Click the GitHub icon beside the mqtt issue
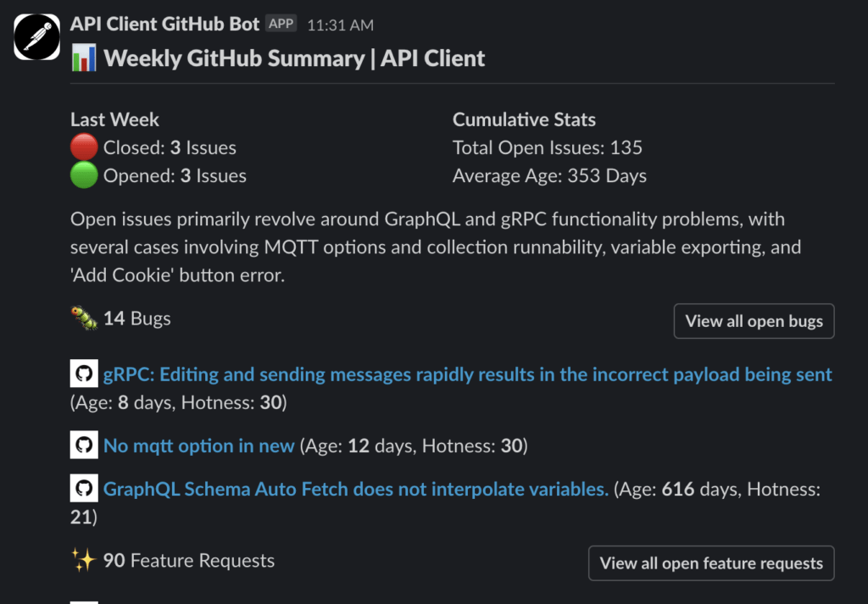This screenshot has width=868, height=604. click(x=84, y=445)
